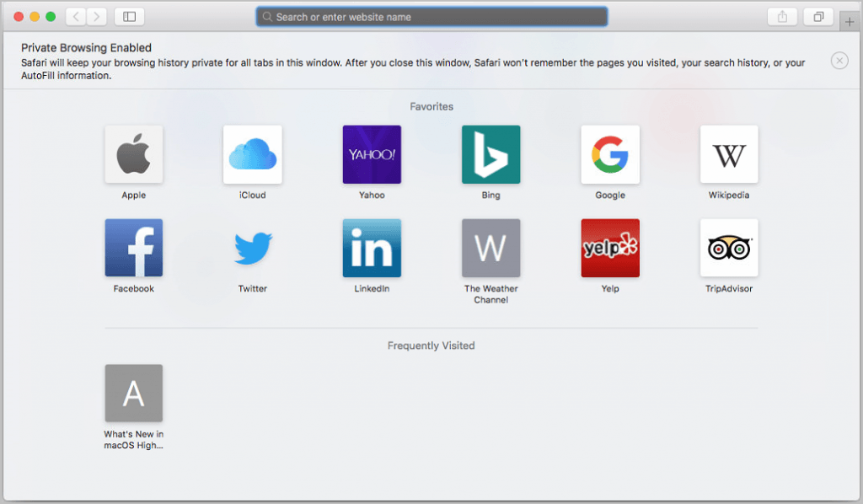This screenshot has height=504, width=863.
Task: Add a new tab with plus button
Action: (850, 21)
